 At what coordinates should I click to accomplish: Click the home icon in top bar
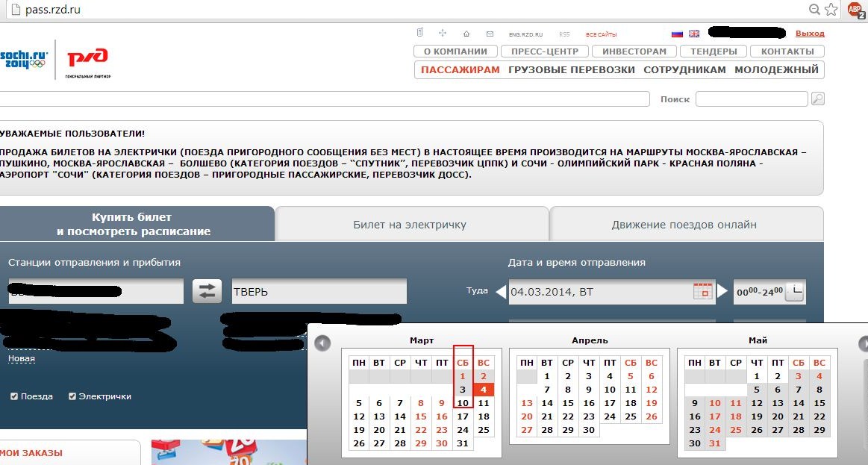click(x=466, y=34)
